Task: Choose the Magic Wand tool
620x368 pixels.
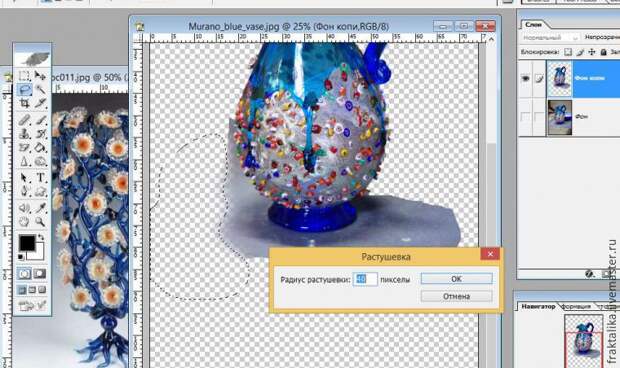Action: [x=40, y=89]
